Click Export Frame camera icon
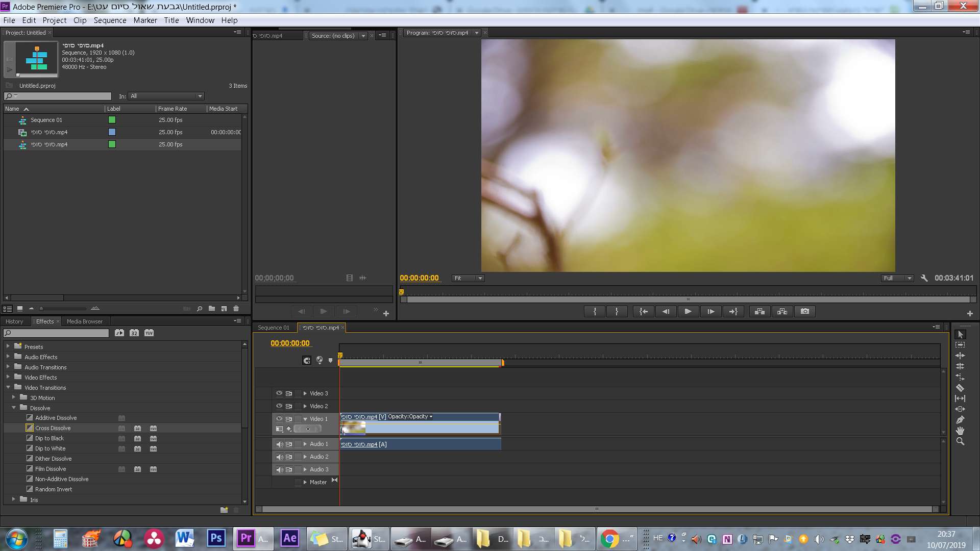Image resolution: width=980 pixels, height=551 pixels. point(805,311)
